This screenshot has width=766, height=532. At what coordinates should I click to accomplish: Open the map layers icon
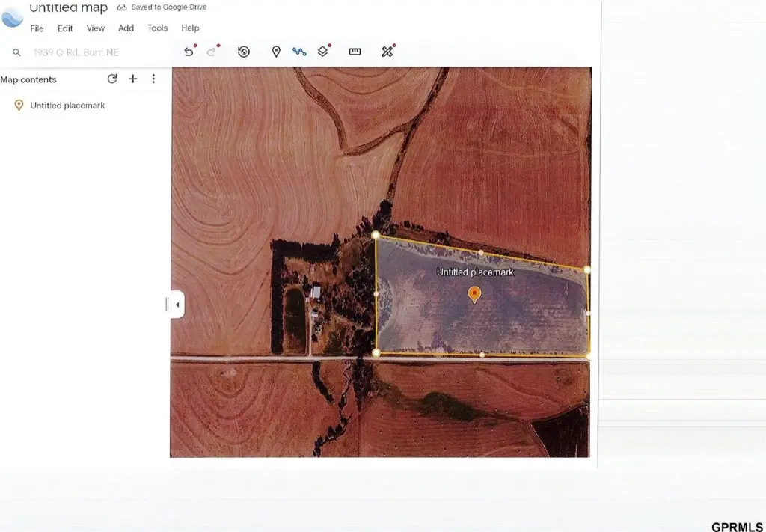click(x=322, y=52)
